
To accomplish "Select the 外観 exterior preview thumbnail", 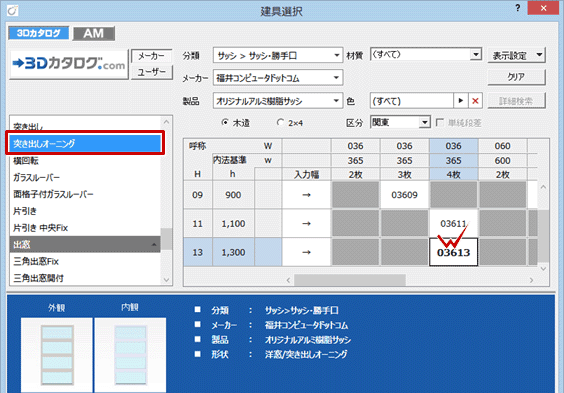I will (x=57, y=355).
